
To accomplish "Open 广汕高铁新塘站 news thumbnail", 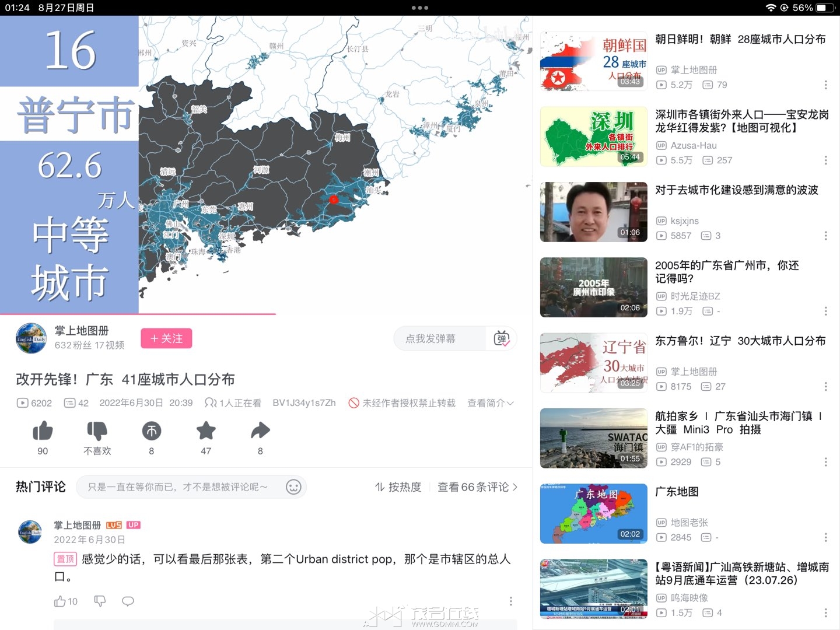I will 594,589.
